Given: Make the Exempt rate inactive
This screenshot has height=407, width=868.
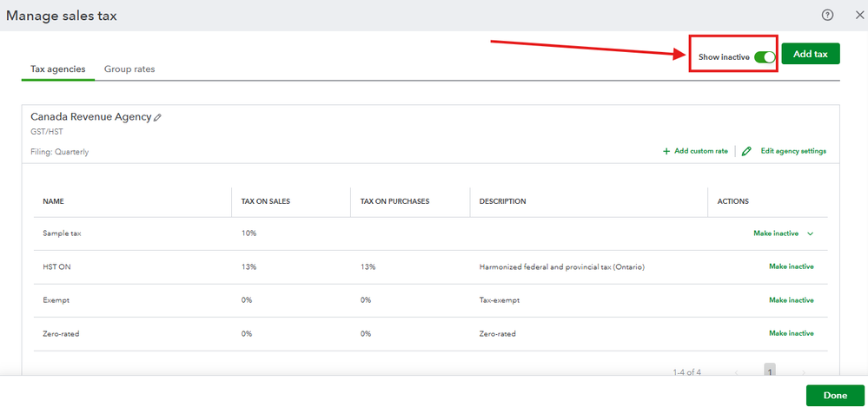Looking at the screenshot, I should (791, 300).
